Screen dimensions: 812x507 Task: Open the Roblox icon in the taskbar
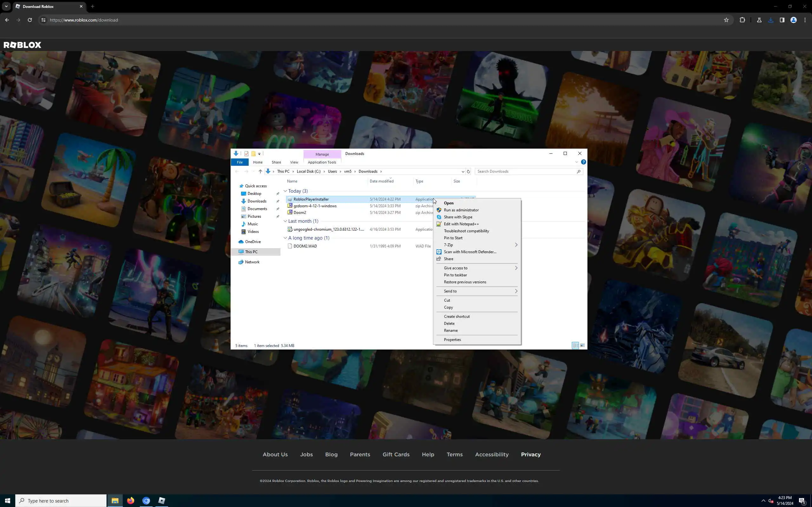162,501
